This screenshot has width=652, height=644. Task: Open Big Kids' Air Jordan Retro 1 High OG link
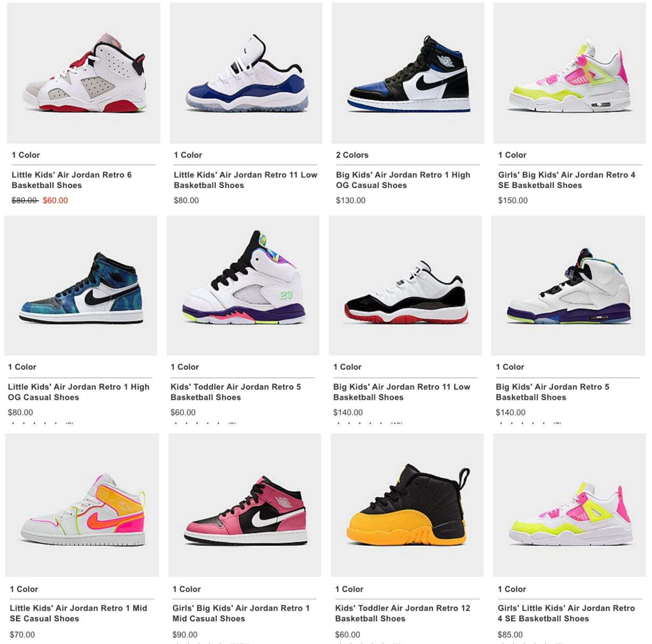click(403, 180)
